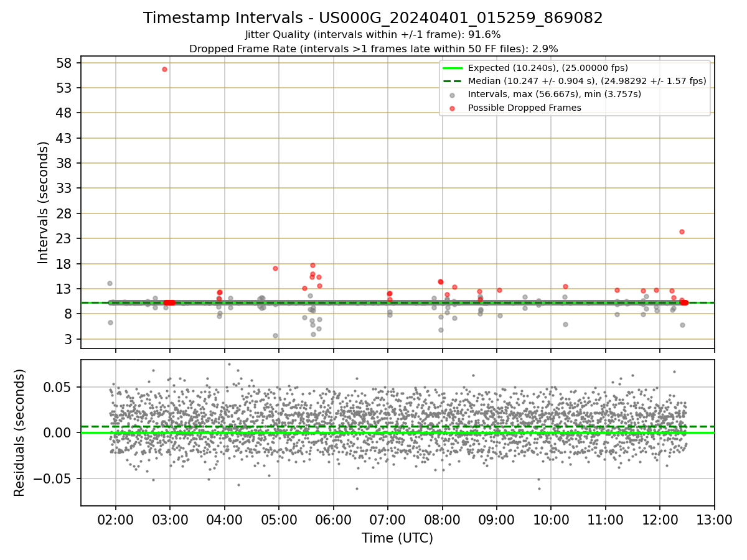
Task: Click the y-axis tick label '3'
Action: (x=70, y=339)
